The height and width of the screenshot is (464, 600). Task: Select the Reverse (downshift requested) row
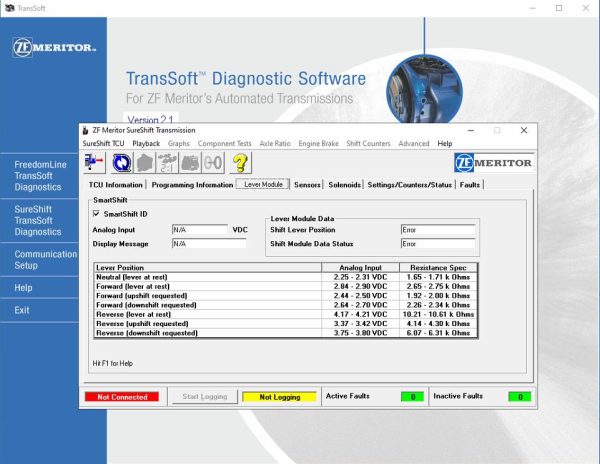tap(285, 333)
